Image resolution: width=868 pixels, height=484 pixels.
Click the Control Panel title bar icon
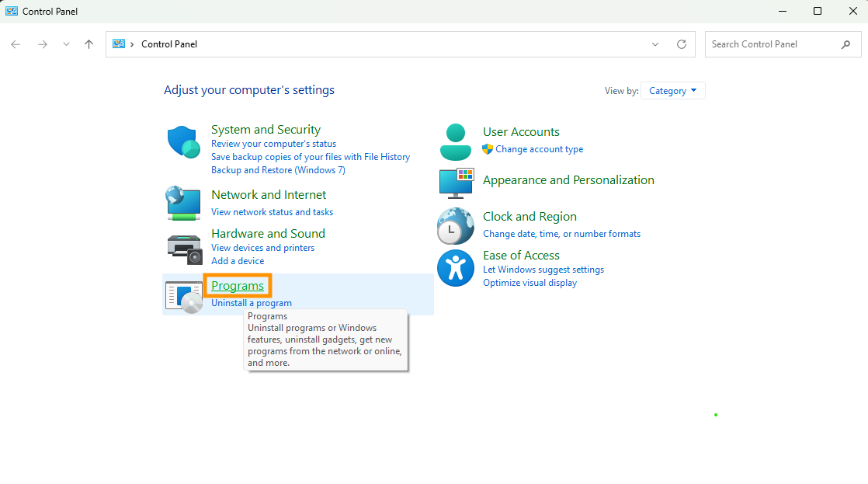[12, 11]
